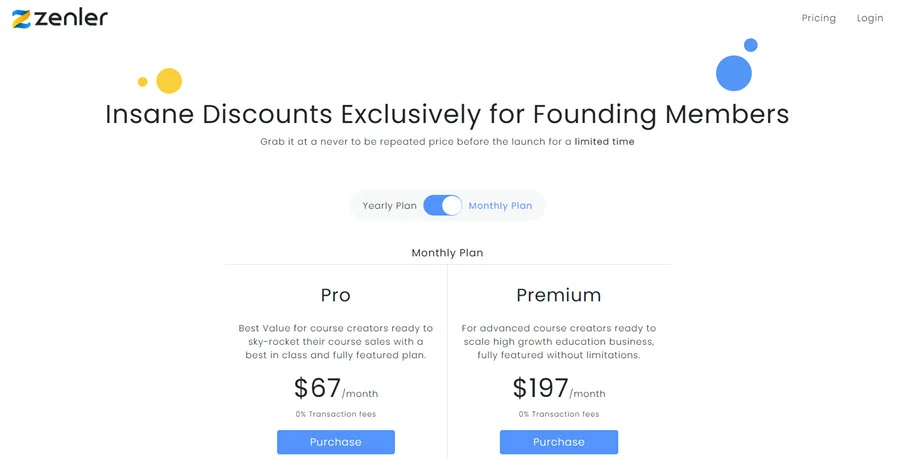Click the Monthly Plan section heading
900x459 pixels.
[447, 252]
